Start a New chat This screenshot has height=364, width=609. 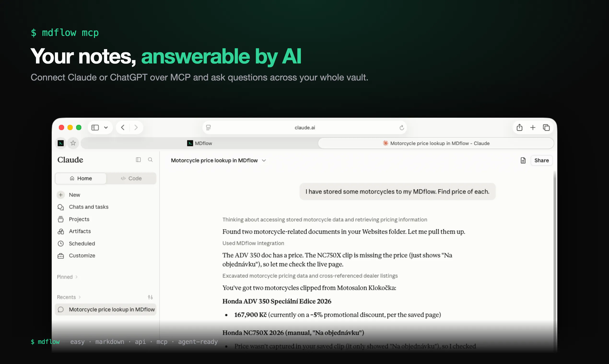pos(105,195)
